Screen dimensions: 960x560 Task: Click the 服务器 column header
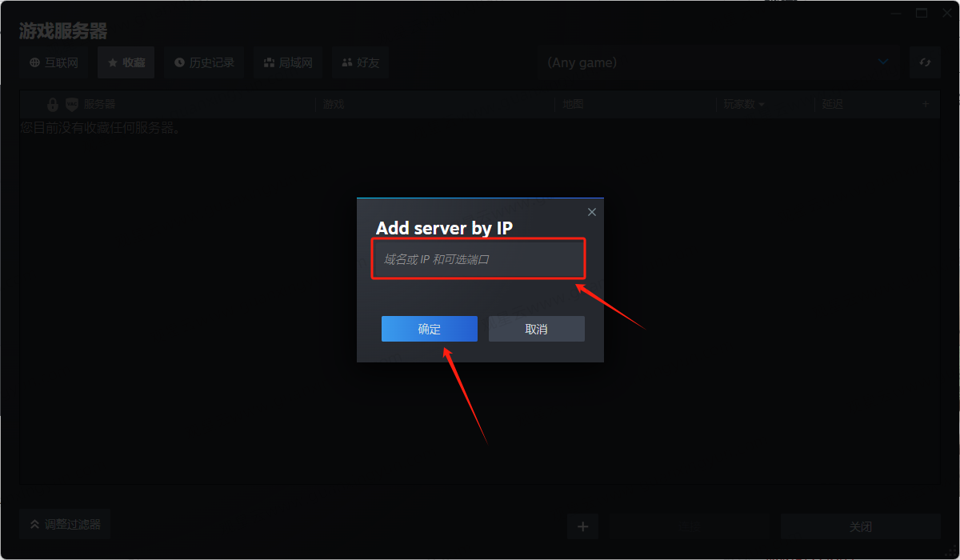pyautogui.click(x=100, y=104)
